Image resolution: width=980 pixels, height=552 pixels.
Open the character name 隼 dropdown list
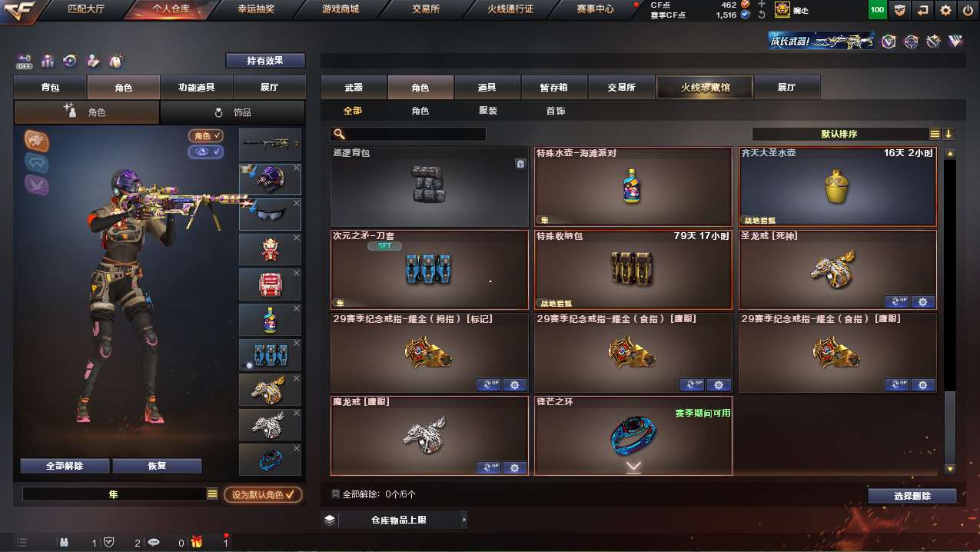(x=213, y=494)
